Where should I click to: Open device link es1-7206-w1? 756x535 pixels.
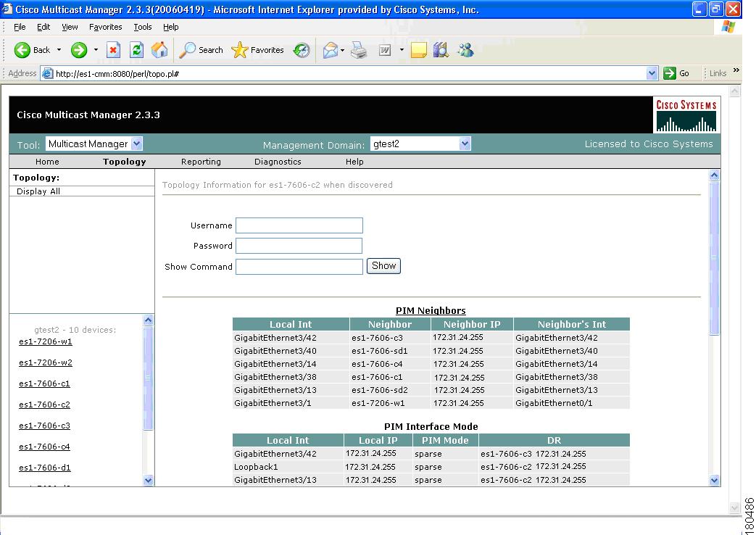coord(46,341)
